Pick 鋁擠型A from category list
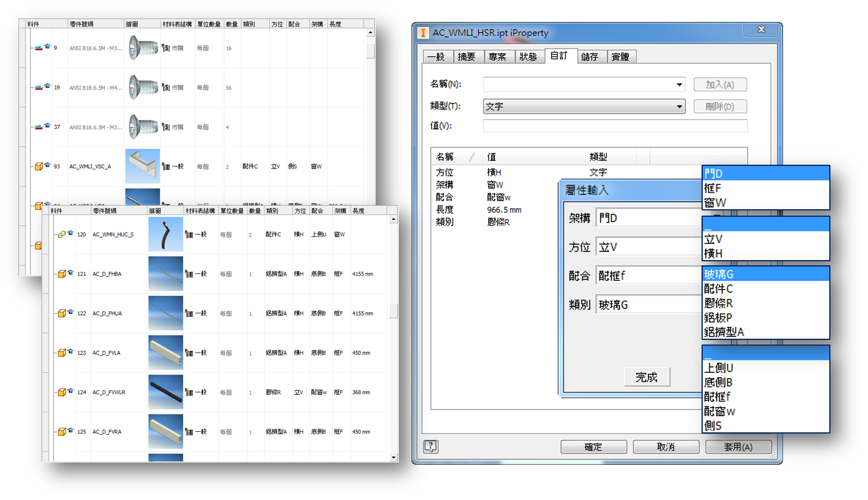Screen dimensions: 868x500 tap(724, 332)
